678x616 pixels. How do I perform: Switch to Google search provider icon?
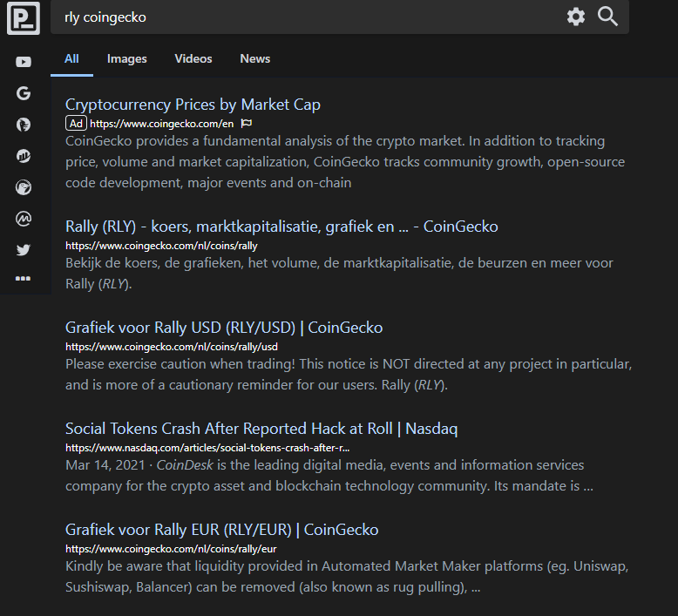[x=24, y=93]
